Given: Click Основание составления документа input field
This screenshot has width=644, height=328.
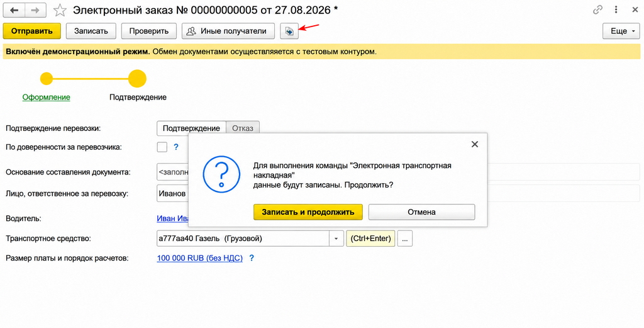Looking at the screenshot, I should [x=172, y=172].
